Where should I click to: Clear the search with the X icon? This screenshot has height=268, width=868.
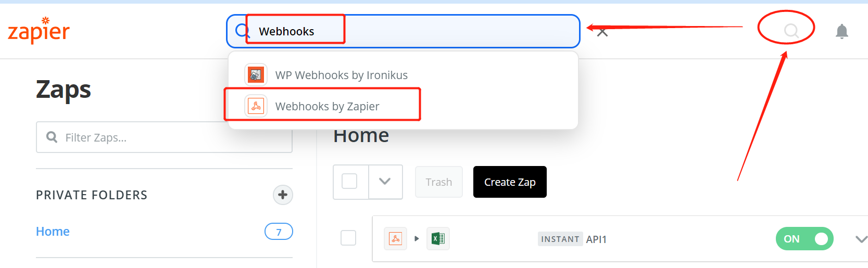tap(602, 32)
